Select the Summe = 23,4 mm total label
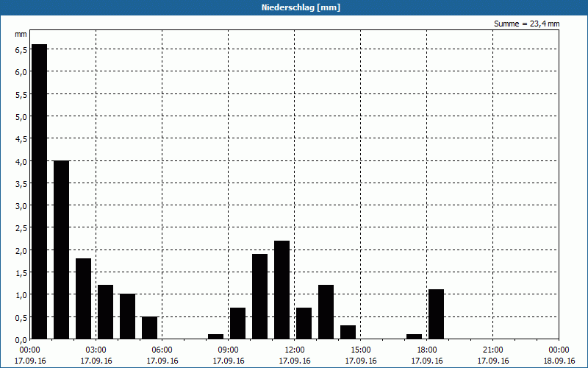The height and width of the screenshot is (368, 588). (x=526, y=24)
